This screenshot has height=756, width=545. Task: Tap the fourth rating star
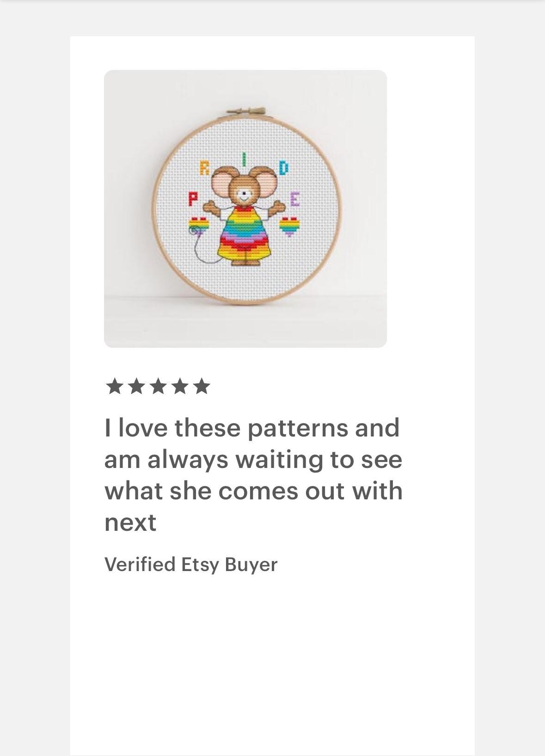pyautogui.click(x=179, y=386)
